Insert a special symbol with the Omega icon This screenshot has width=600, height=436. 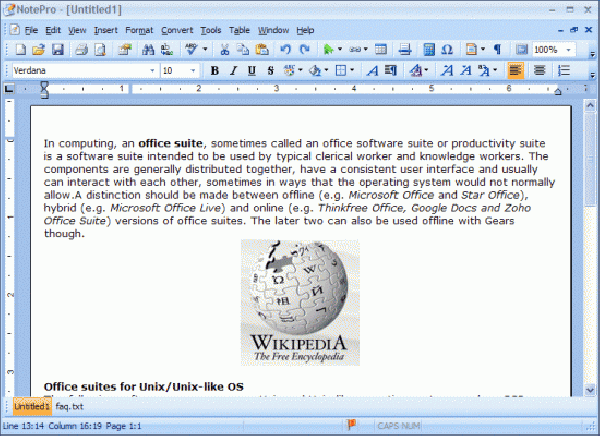pyautogui.click(x=447, y=49)
